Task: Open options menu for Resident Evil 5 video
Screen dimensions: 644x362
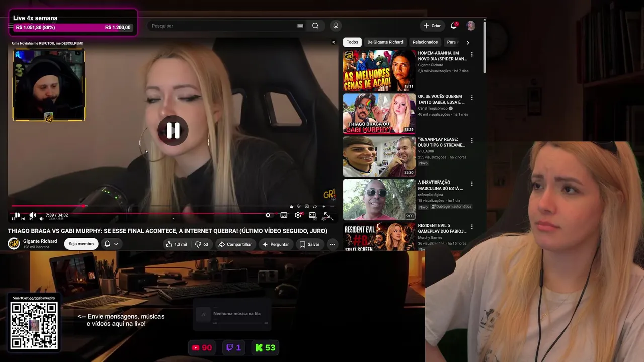Action: pos(472,227)
